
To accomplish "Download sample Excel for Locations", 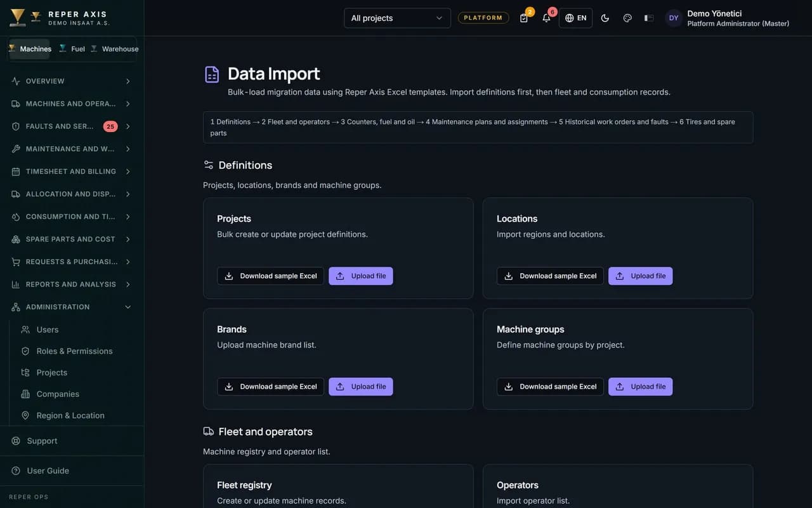I will pyautogui.click(x=550, y=276).
